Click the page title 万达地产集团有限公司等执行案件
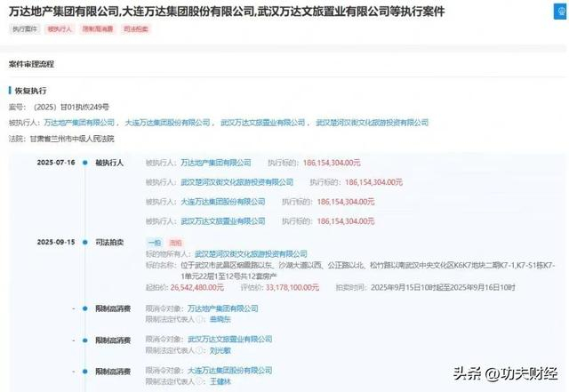The width and height of the screenshot is (569, 392). 227,12
